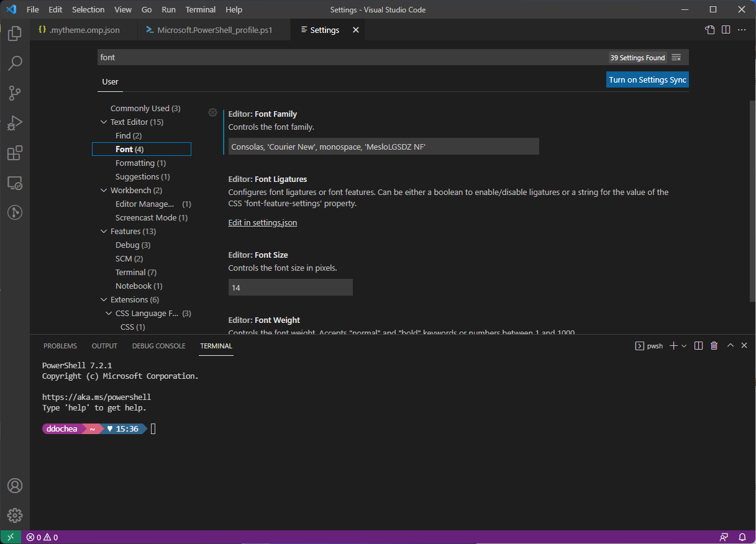Open the Selection menu

point(88,10)
